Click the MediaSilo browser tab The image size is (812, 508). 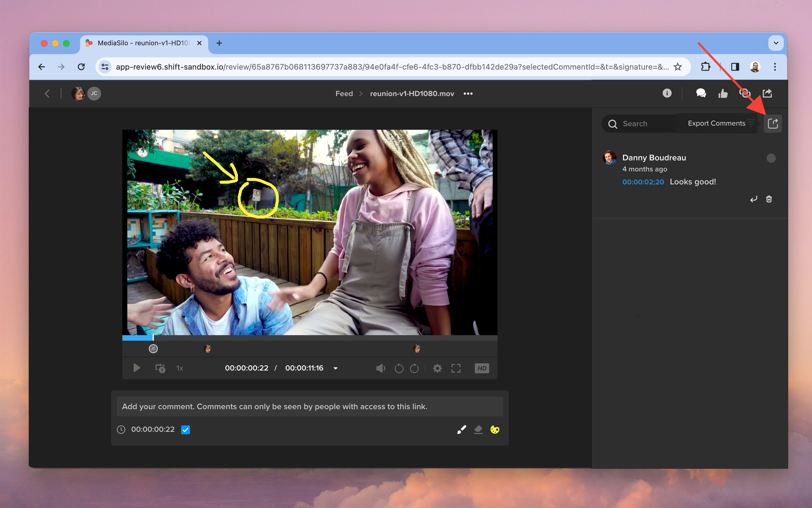click(x=143, y=43)
